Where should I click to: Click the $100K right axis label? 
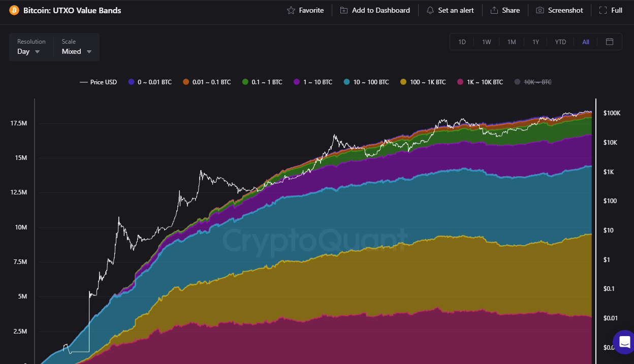point(612,113)
